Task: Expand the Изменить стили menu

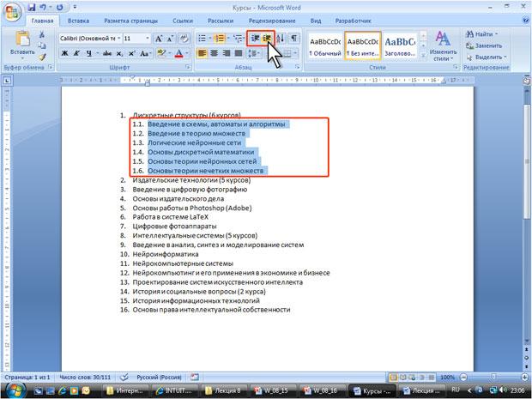Action: [x=442, y=46]
